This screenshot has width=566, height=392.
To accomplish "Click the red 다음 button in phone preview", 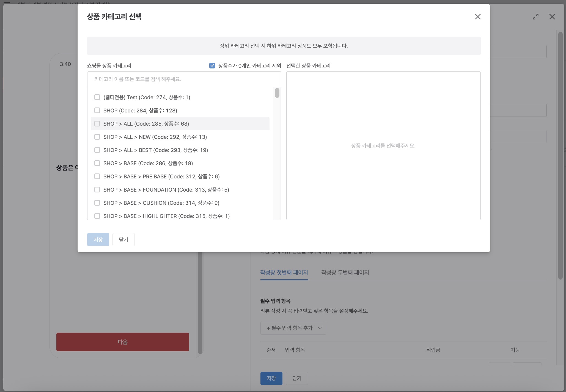I will [x=123, y=342].
